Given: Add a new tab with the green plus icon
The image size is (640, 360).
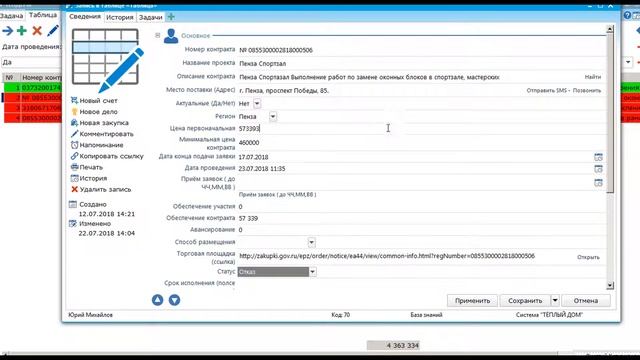Looking at the screenshot, I should 171,17.
